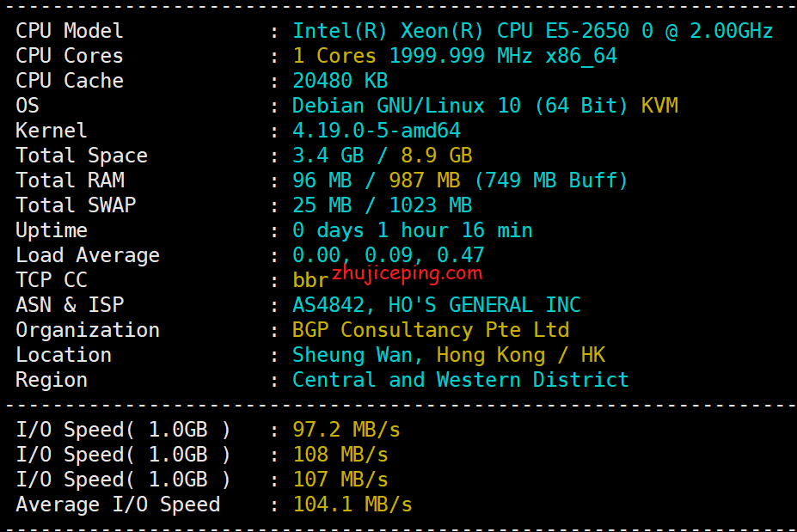Click the 'KVM' virtualization text
The image size is (797, 532).
[x=659, y=106]
